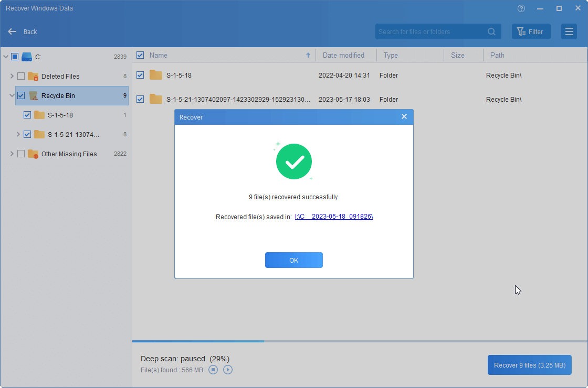
Task: Click the Name column sort arrow
Action: (x=308, y=55)
